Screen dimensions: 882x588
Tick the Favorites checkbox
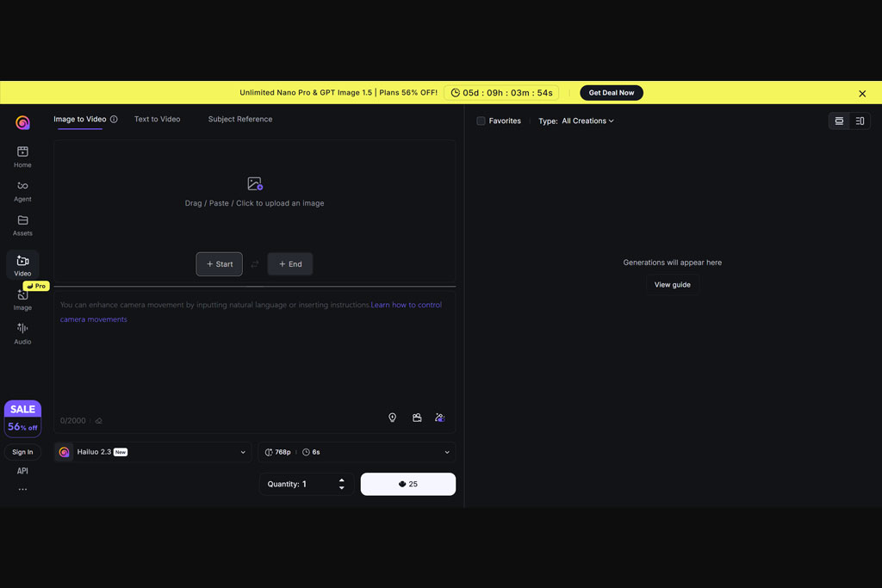pos(481,121)
